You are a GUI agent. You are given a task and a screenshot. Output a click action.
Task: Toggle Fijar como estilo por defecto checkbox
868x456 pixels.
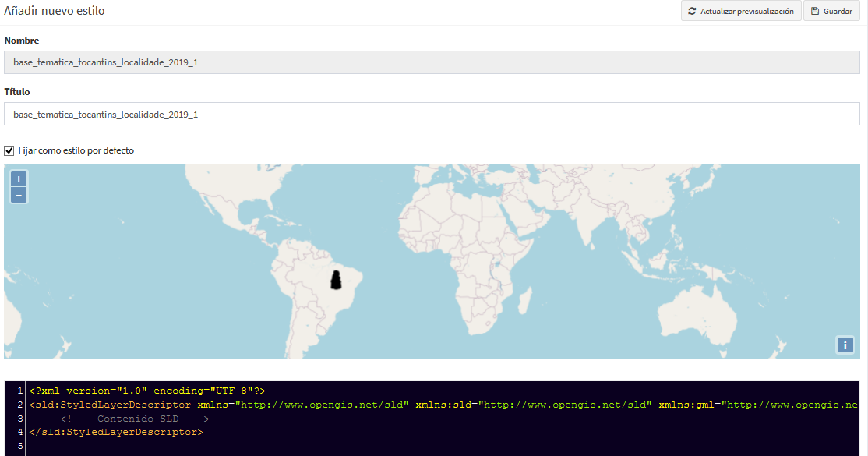[9, 150]
